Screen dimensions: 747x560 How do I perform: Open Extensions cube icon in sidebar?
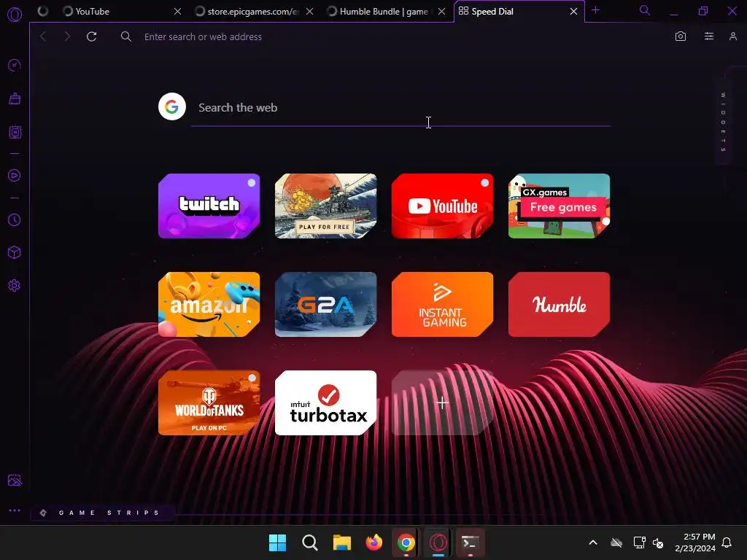coord(15,252)
